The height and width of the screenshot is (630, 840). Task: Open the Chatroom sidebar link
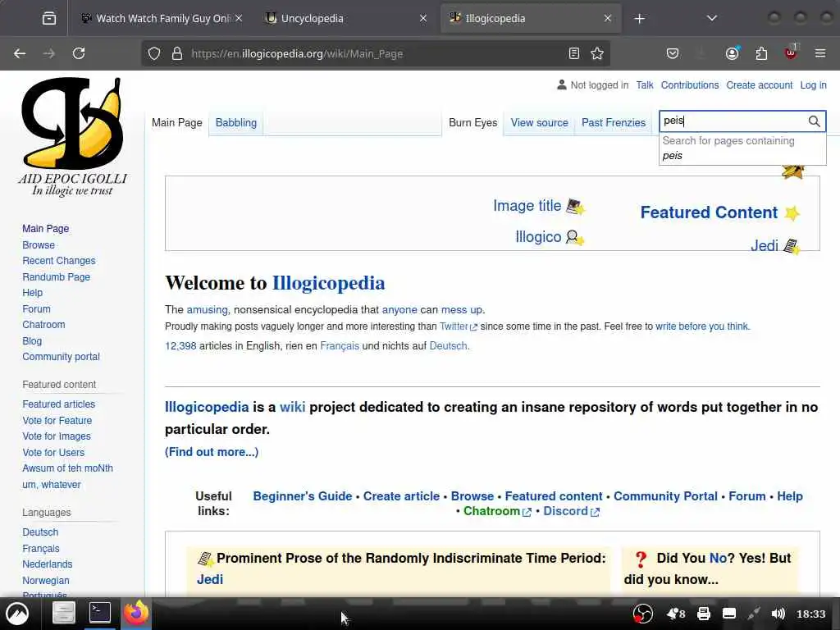(x=43, y=325)
